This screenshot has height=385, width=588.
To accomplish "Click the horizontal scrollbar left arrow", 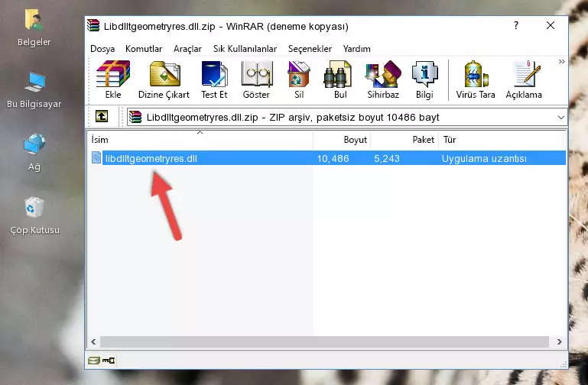I will pyautogui.click(x=93, y=341).
